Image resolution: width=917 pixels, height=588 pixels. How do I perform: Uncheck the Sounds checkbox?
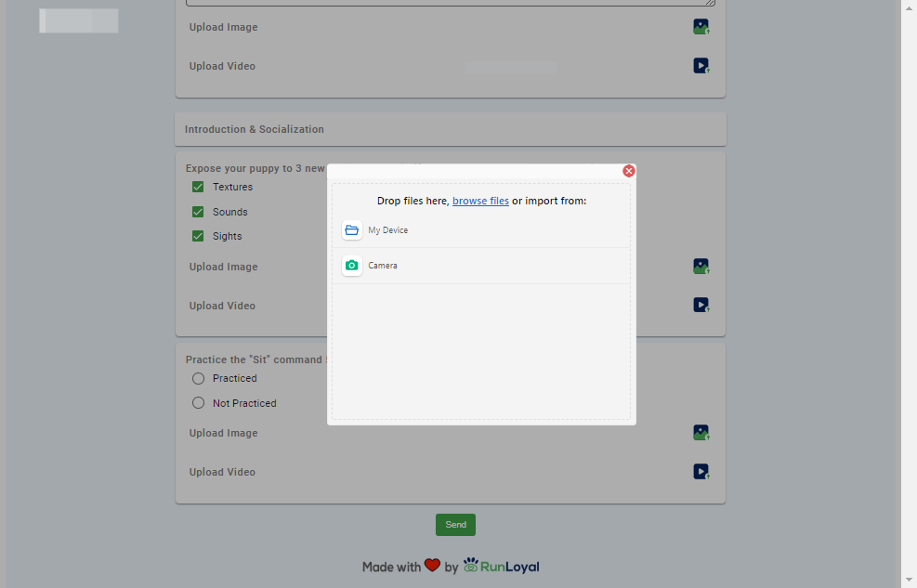pos(198,212)
